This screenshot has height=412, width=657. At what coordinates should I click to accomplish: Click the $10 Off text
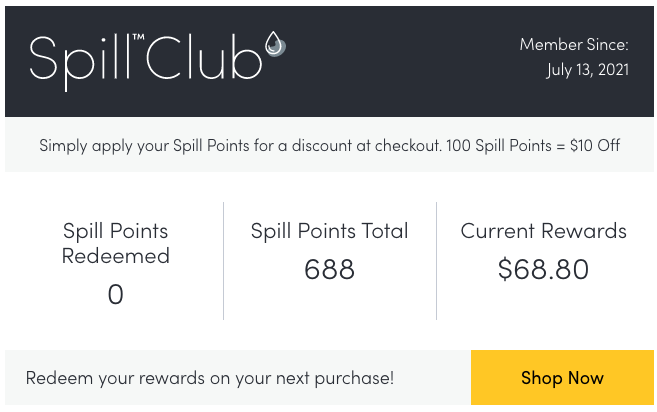point(595,145)
